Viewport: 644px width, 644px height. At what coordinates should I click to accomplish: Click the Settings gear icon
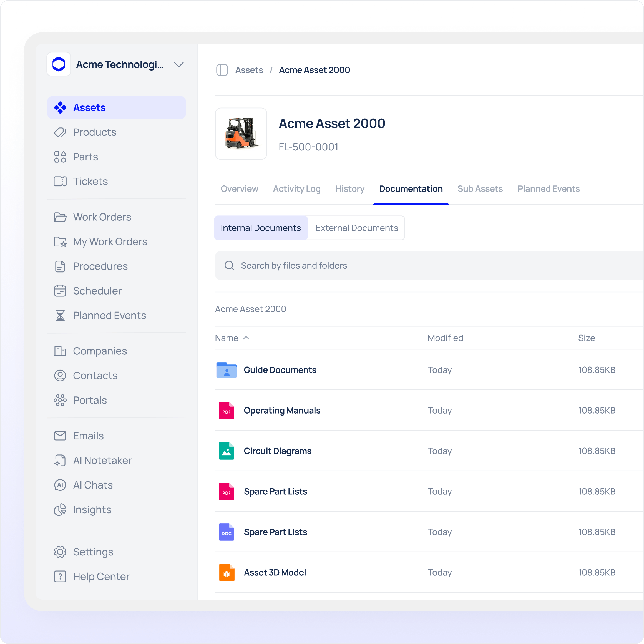pos(60,552)
